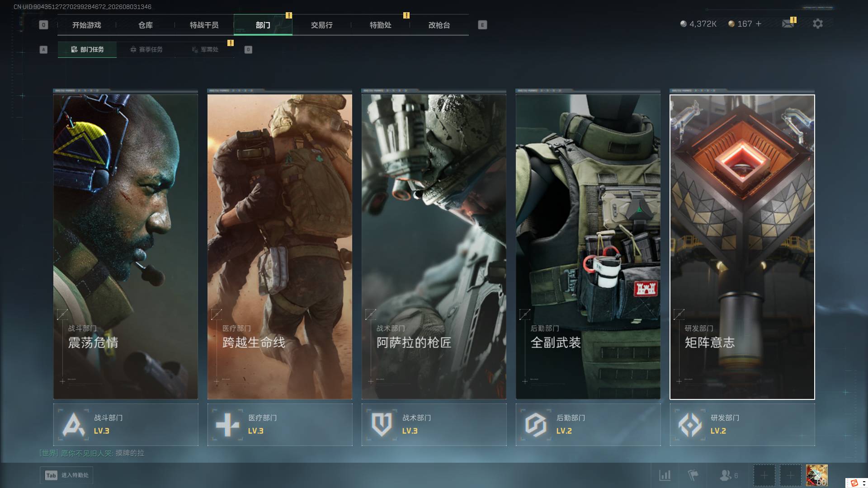868x488 pixels.
Task: Open the 开始游戏 tab
Action: pos(87,25)
